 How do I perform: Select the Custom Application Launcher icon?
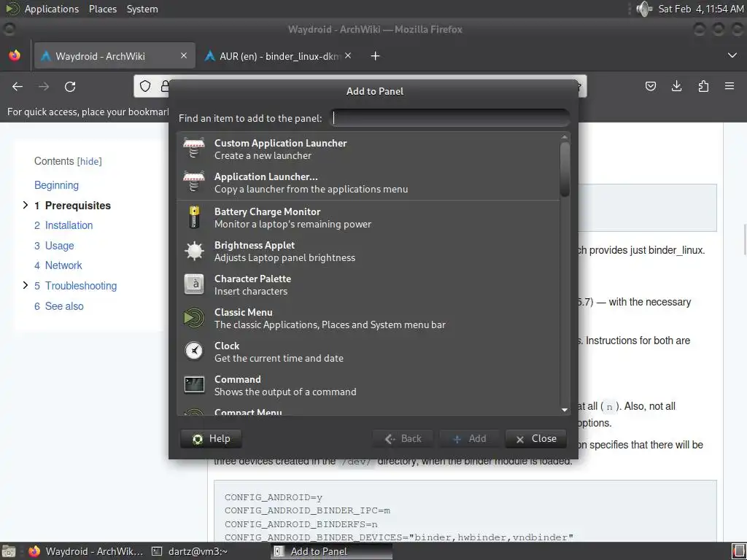pos(194,148)
